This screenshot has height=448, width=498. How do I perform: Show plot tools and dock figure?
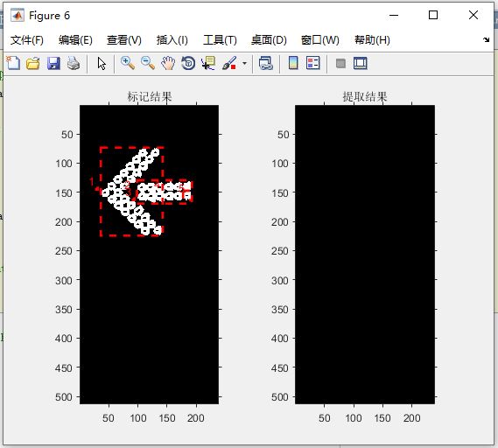click(361, 63)
